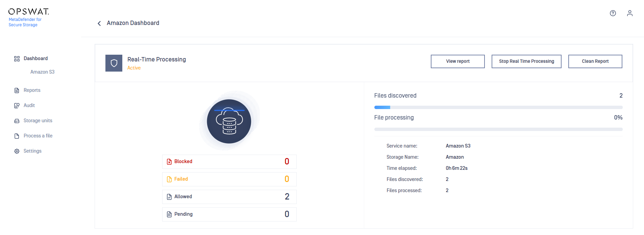644x235 pixels.
Task: Click the red Blocked file icon
Action: pos(169,162)
